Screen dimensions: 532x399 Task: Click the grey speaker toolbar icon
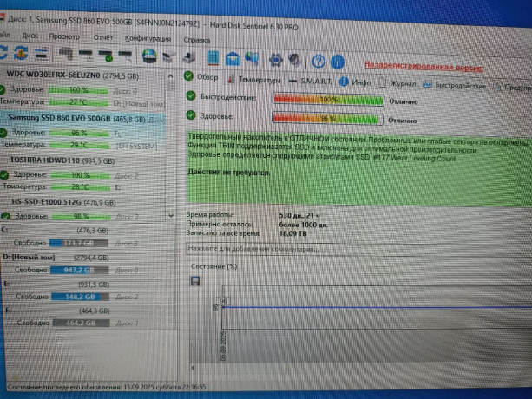294,60
